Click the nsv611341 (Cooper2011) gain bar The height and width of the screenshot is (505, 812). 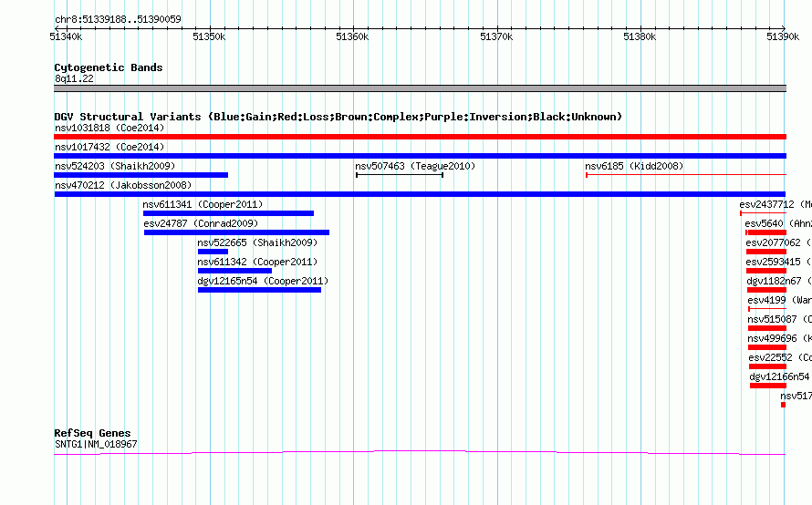tap(228, 213)
